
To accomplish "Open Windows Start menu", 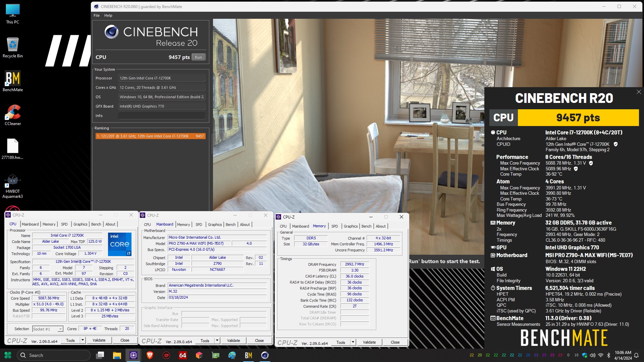I will tap(8, 355).
